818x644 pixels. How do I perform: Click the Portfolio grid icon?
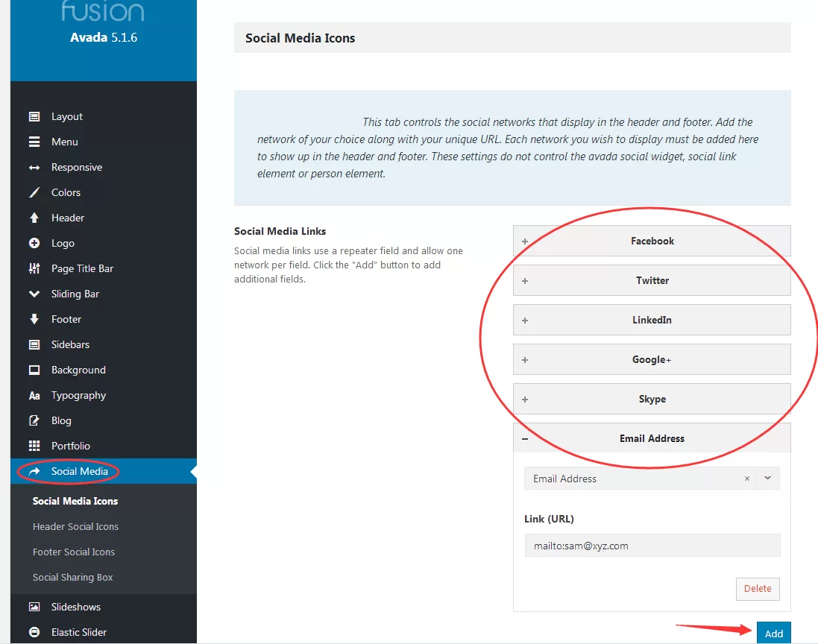point(34,446)
